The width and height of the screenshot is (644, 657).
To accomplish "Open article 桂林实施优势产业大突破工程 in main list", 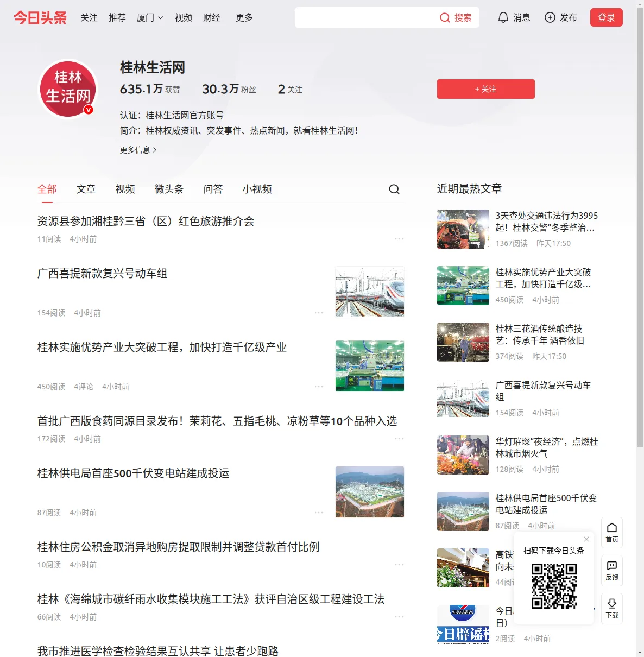I will 162,347.
